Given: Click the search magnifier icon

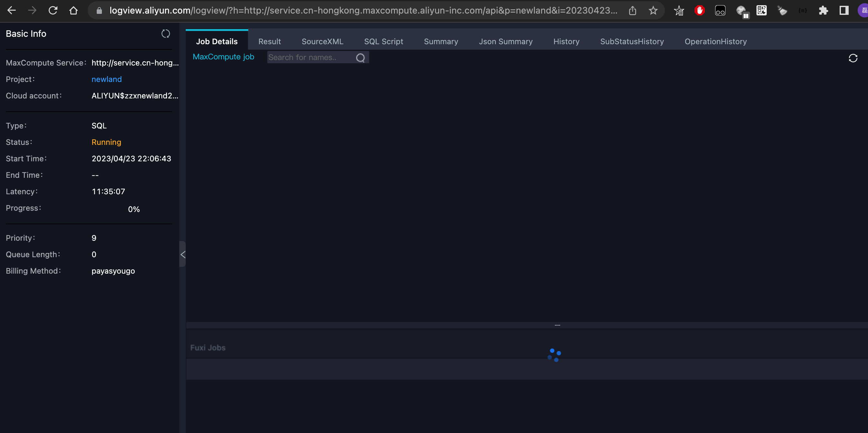Looking at the screenshot, I should point(360,58).
